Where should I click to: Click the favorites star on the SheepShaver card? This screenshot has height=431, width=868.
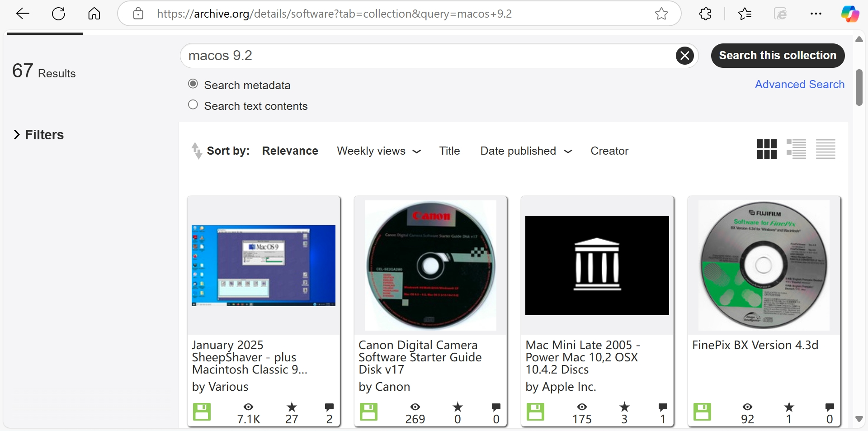click(292, 407)
